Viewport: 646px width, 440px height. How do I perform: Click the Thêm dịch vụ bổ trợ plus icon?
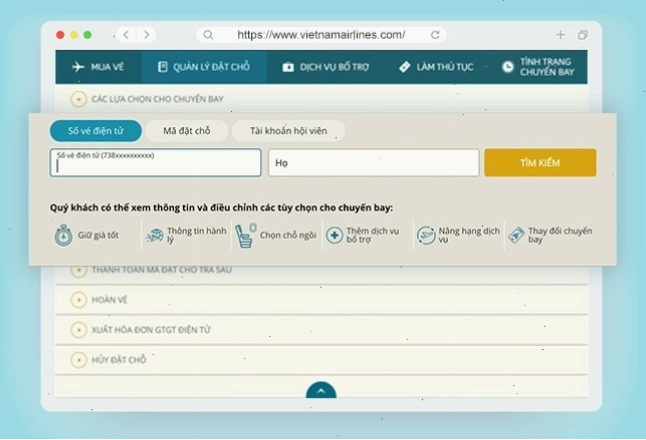(x=335, y=235)
